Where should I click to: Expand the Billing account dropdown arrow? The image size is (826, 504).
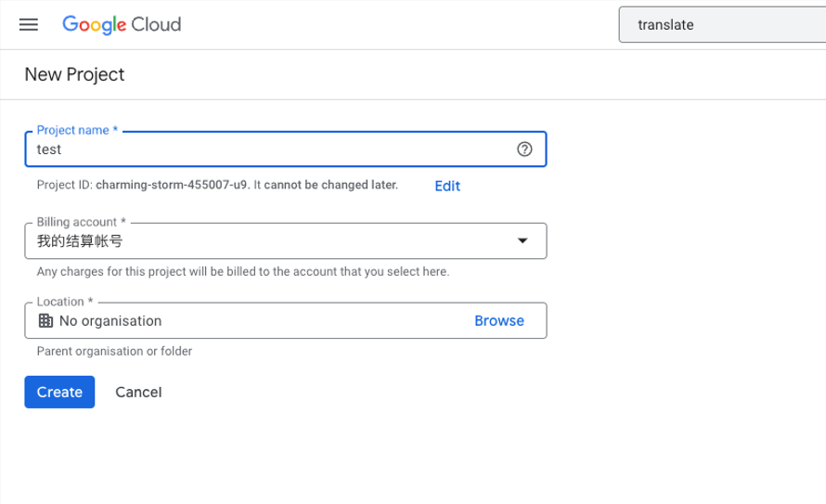point(523,241)
